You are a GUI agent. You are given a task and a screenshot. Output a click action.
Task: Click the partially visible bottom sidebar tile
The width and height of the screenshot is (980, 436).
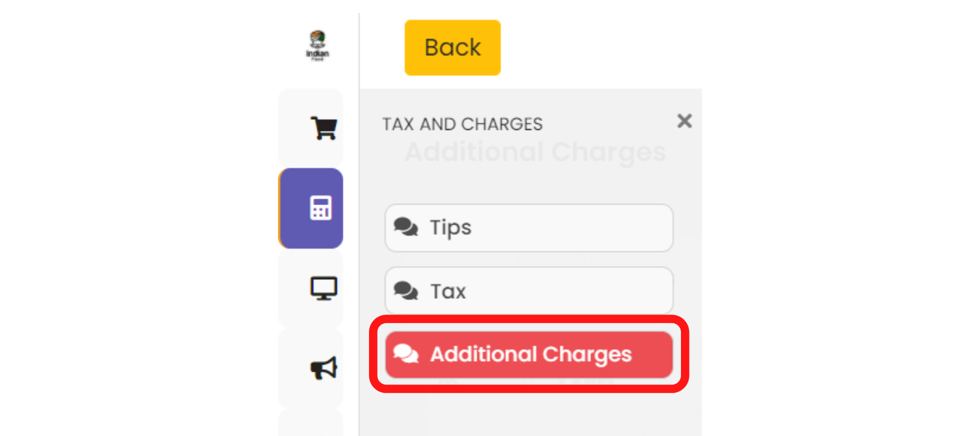pos(311,423)
